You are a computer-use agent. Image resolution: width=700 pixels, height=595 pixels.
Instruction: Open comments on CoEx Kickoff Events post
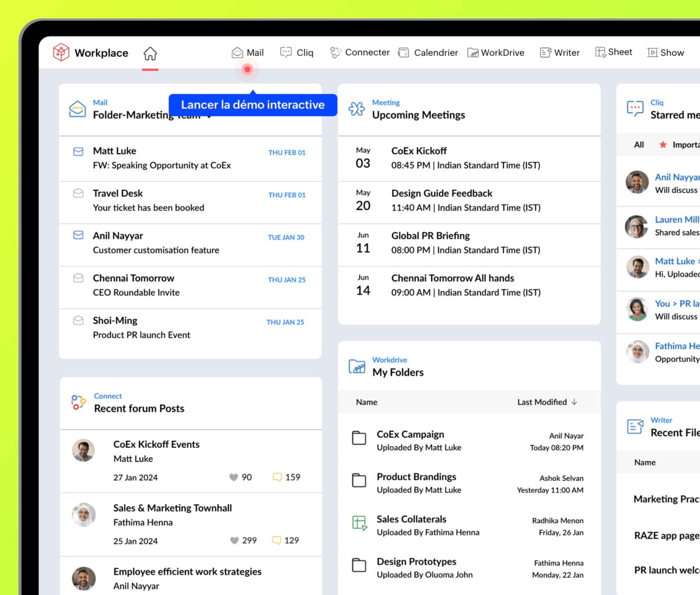(277, 477)
